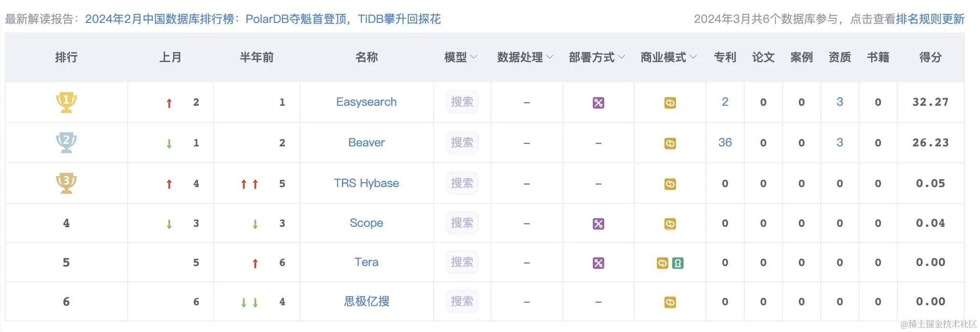Screen dimensions: 980x332
Task: Click the score 0.05
Action: [x=931, y=183]
